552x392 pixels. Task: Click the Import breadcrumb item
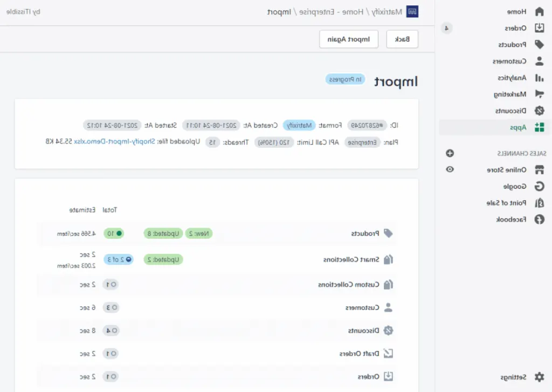[279, 12]
